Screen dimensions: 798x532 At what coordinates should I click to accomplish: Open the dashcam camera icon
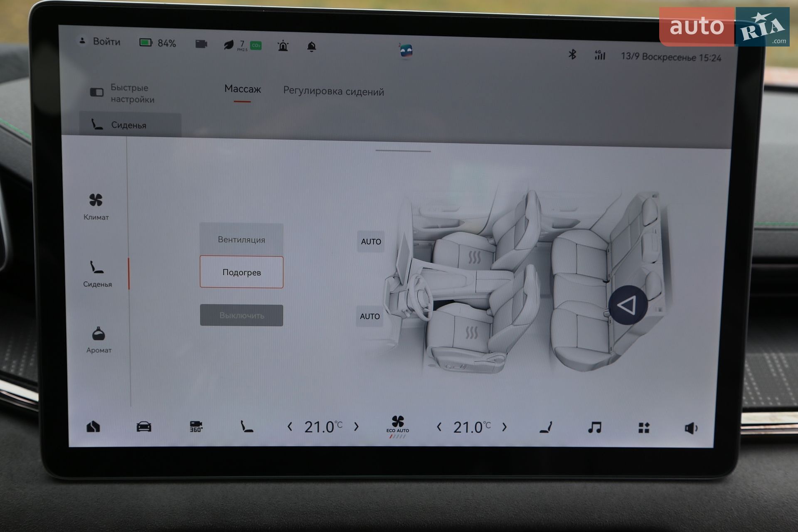click(x=202, y=44)
